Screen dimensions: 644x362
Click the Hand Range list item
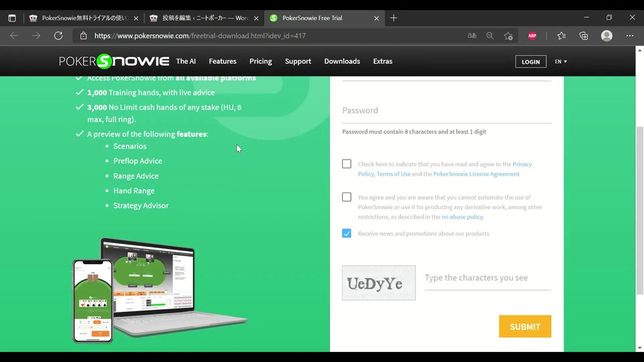click(x=134, y=191)
